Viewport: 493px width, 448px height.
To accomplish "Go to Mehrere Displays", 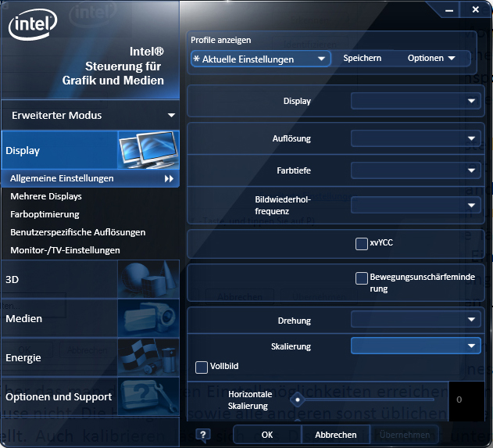I will 46,196.
